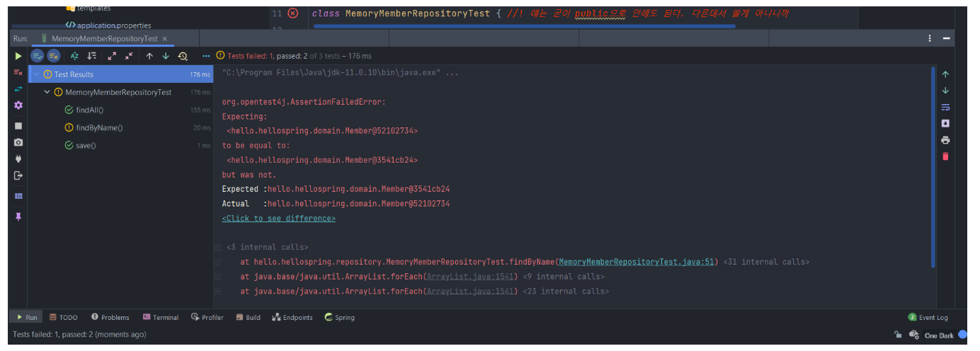980x351 pixels.
Task: Expand the 3 internal calls fold
Action: [x=267, y=247]
